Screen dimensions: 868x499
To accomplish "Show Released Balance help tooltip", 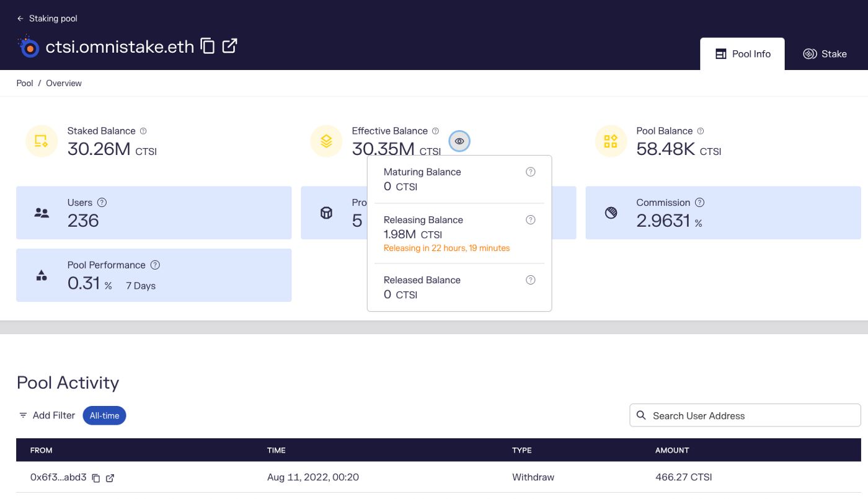I will coord(531,280).
